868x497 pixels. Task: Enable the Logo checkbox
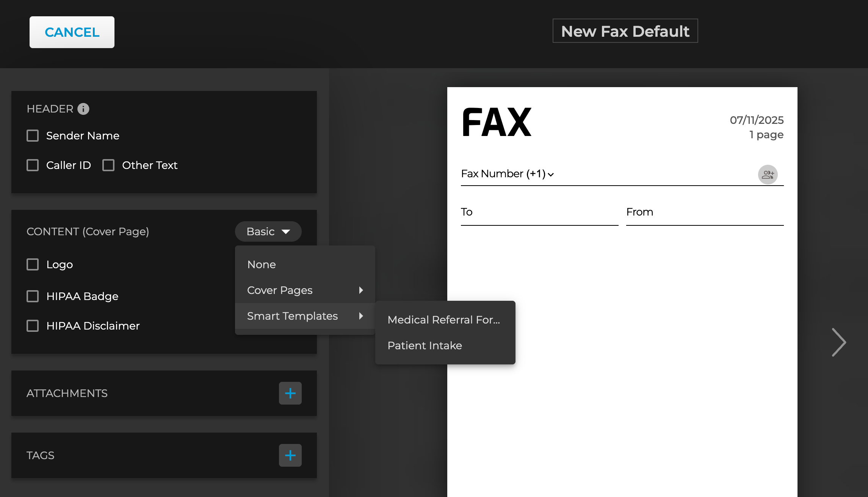pyautogui.click(x=33, y=264)
